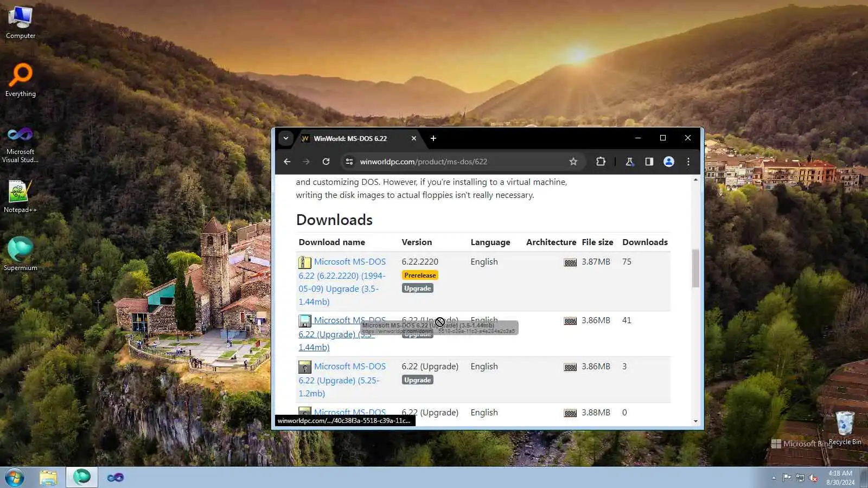Open the taskbar clock and date

(x=840, y=478)
